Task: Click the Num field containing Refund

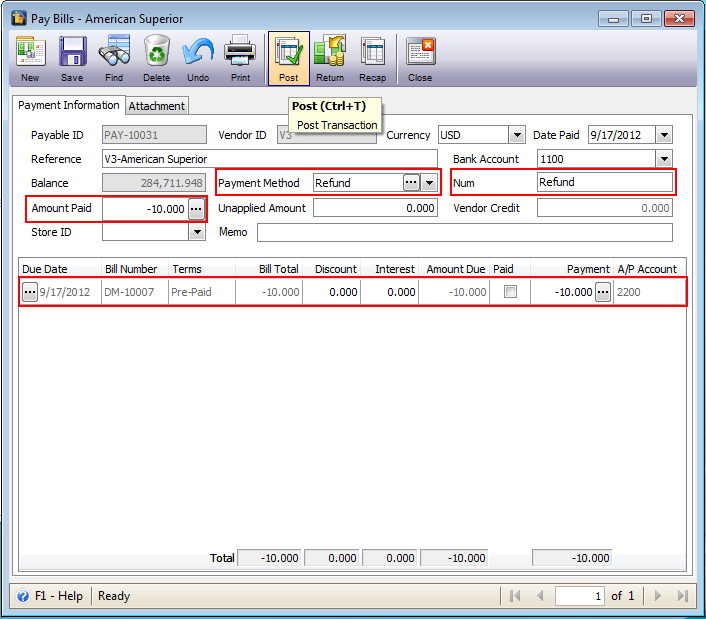Action: (x=605, y=182)
